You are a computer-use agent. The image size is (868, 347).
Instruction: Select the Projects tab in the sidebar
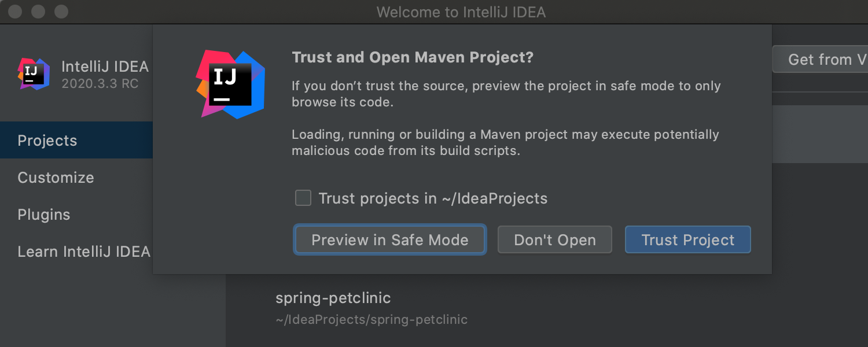[47, 140]
